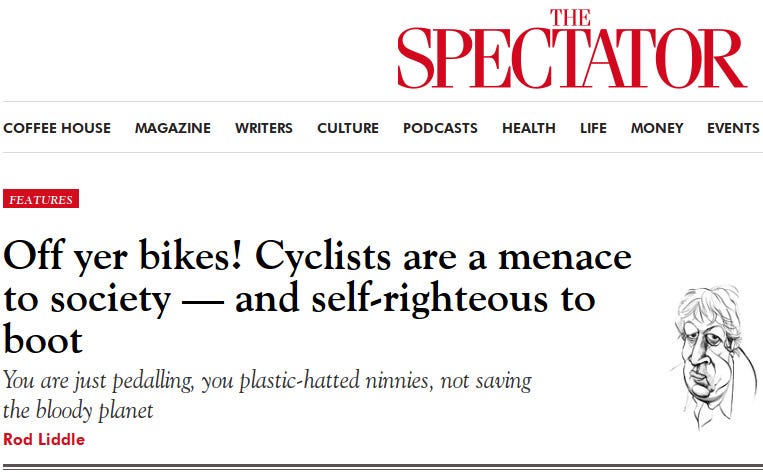Image resolution: width=763 pixels, height=472 pixels.
Task: Open the Life section
Action: coord(593,128)
